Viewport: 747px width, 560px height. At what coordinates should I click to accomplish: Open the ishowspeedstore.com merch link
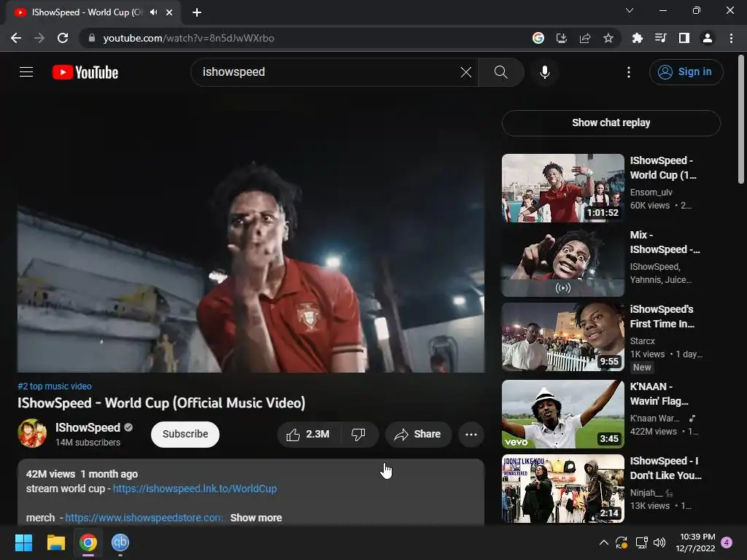(144, 518)
